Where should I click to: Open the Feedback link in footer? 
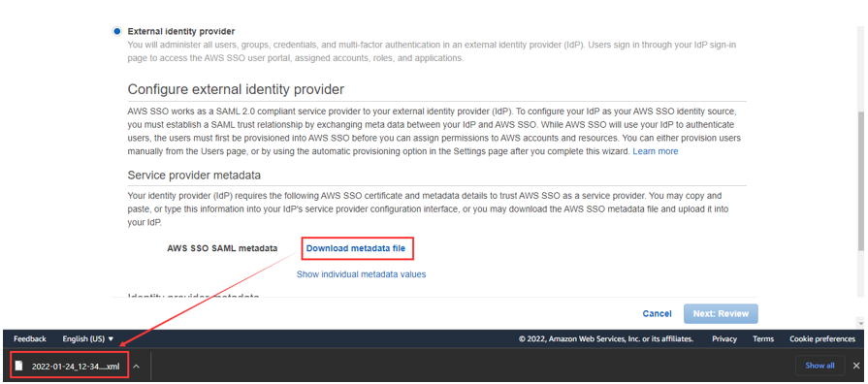(x=30, y=338)
